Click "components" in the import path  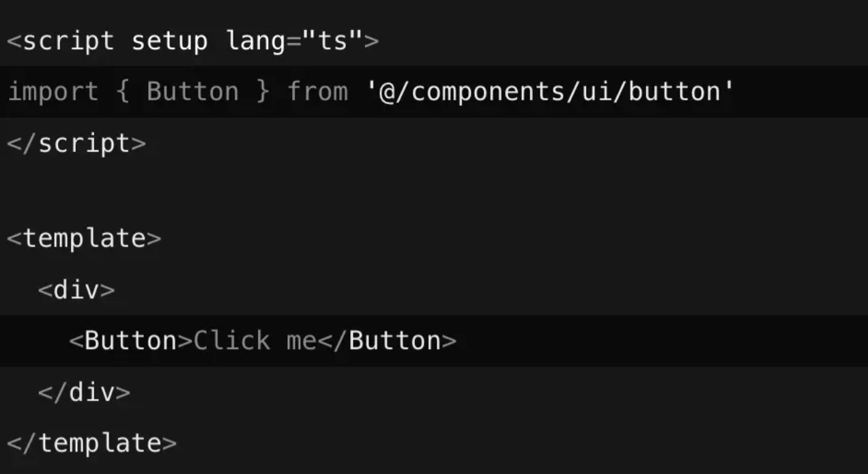487,92
